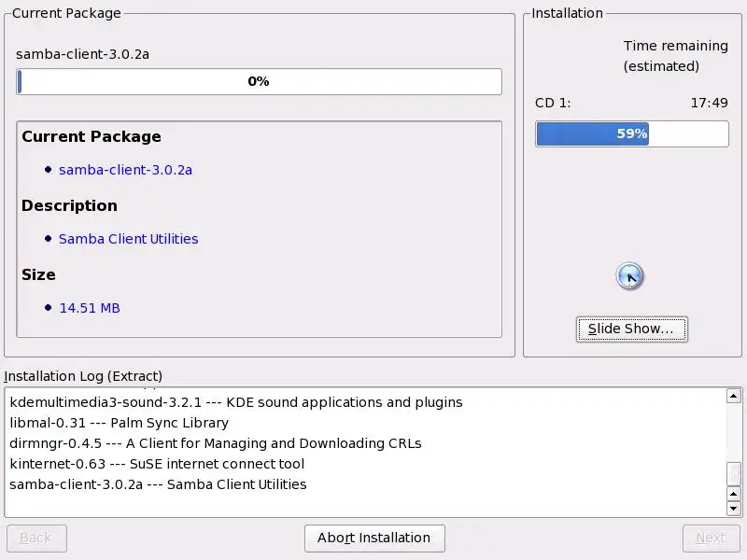Click the CD 1 59% progress bar

tap(632, 133)
